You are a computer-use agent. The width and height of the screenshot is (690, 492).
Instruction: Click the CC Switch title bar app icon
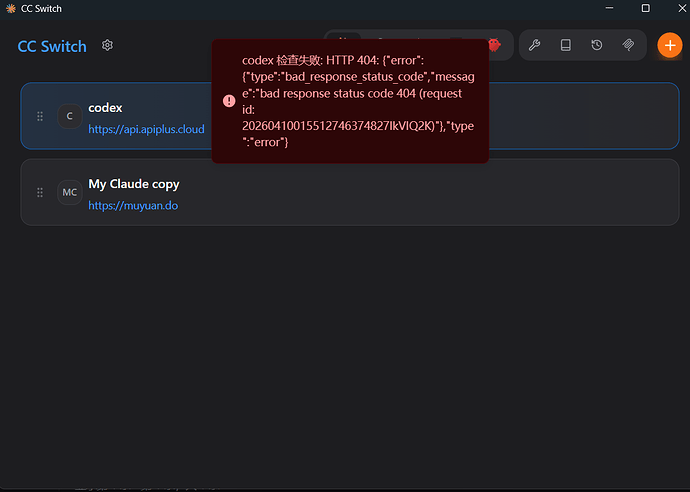pos(11,8)
